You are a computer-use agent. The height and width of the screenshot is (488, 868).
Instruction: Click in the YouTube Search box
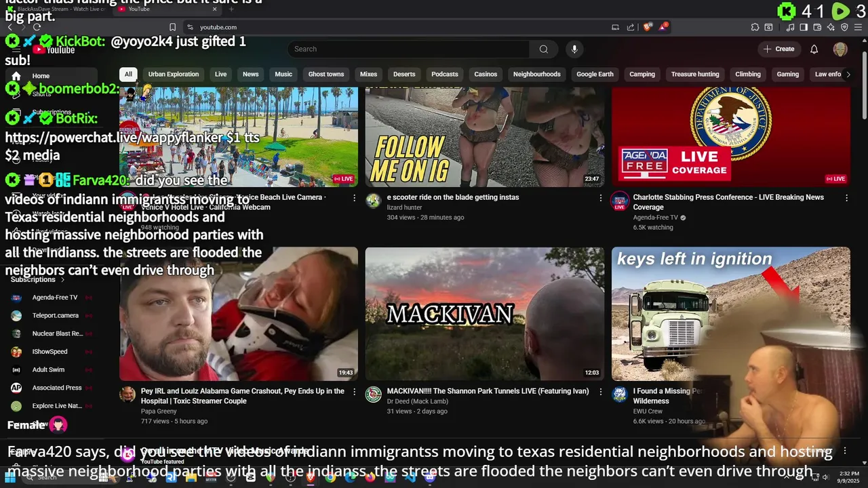tap(408, 49)
